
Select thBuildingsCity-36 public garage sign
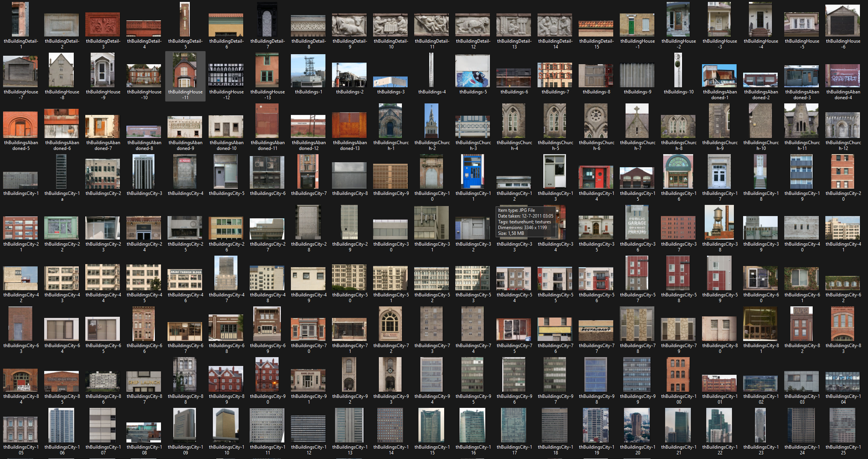pos(637,222)
